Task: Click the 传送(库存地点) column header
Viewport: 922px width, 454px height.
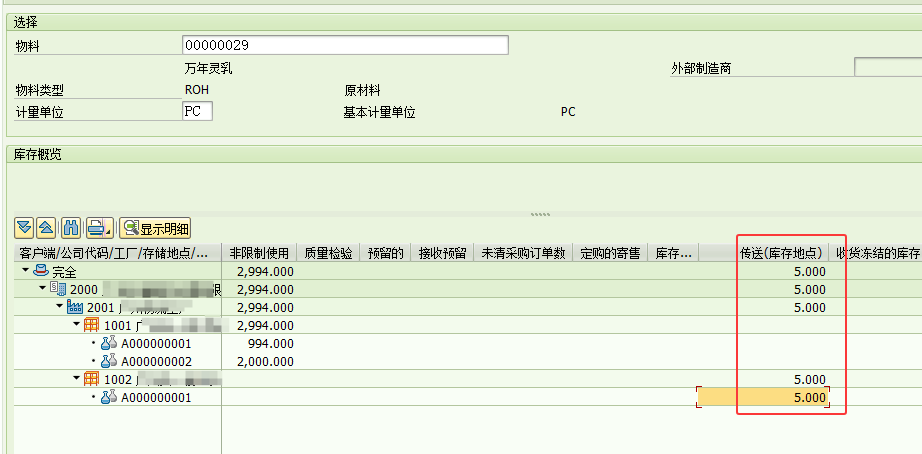Action: click(780, 253)
